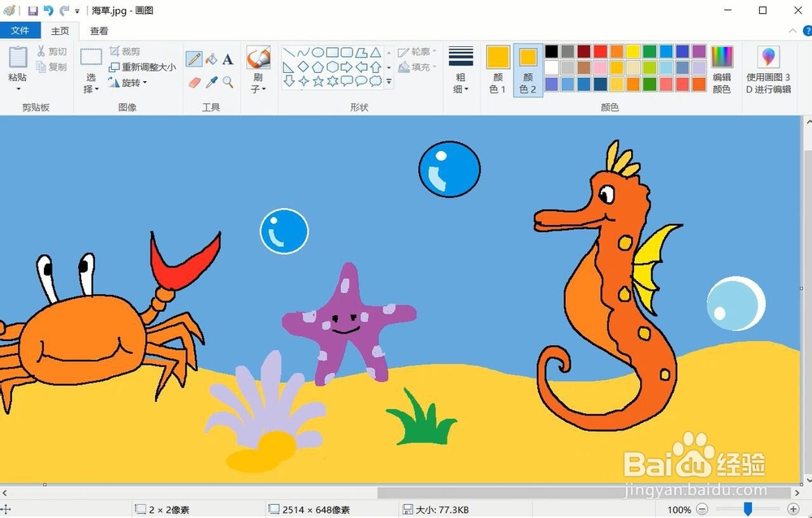Open Customize Quick Access Toolbar dropdown

[77, 11]
